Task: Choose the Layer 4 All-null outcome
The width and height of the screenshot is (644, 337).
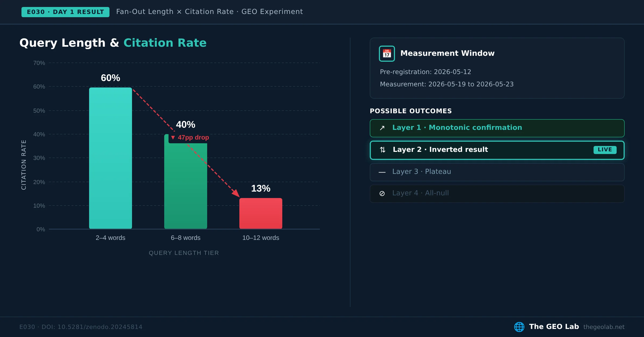Action: 497,193
